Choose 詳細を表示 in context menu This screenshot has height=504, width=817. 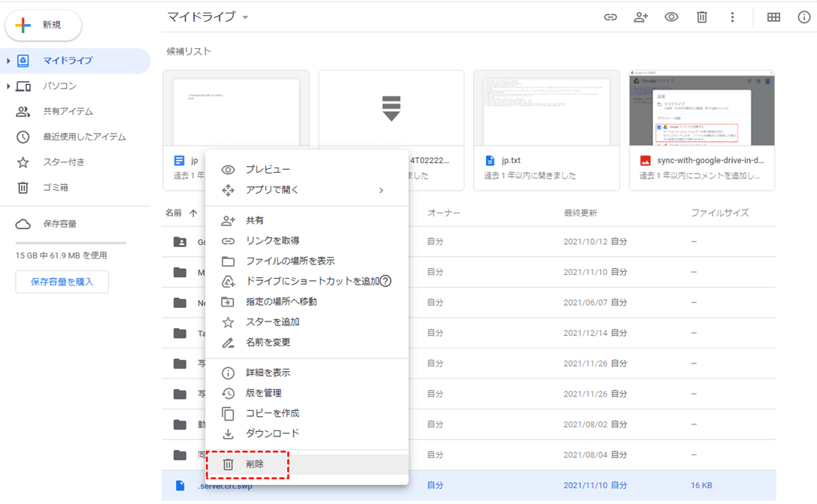coord(307,373)
